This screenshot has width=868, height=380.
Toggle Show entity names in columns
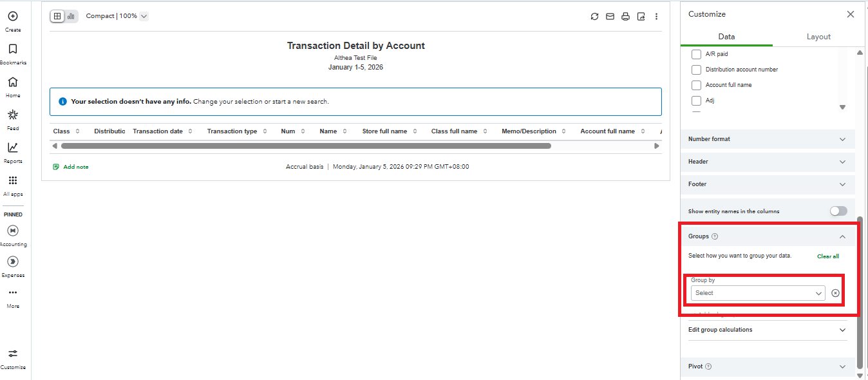pos(838,211)
